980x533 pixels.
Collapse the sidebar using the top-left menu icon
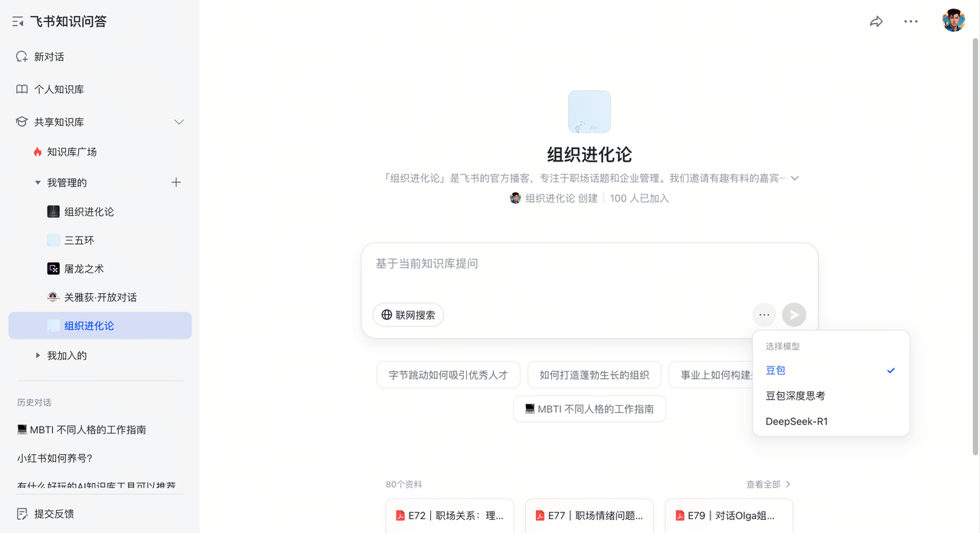[x=18, y=22]
